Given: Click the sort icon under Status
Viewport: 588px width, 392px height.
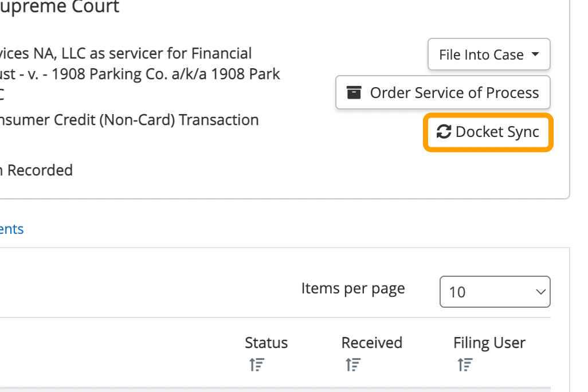Looking at the screenshot, I should pos(256,364).
